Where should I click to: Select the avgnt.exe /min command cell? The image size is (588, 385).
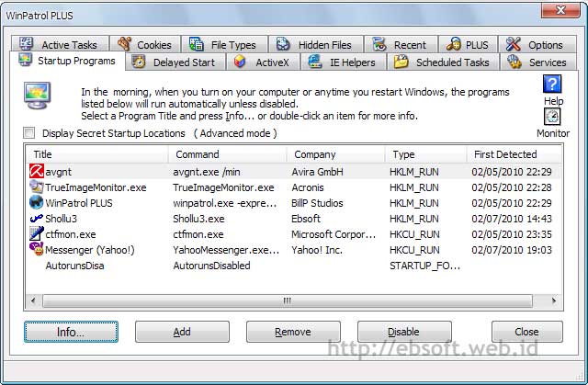(x=207, y=172)
